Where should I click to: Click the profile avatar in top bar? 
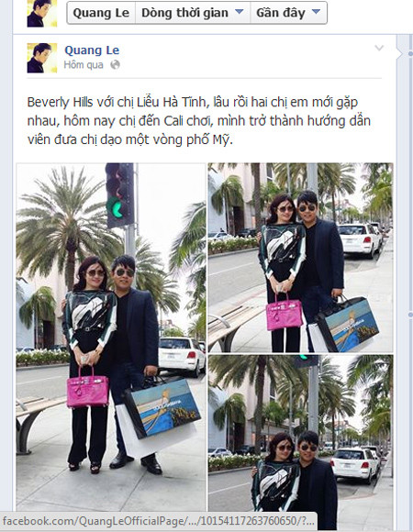tap(42, 13)
